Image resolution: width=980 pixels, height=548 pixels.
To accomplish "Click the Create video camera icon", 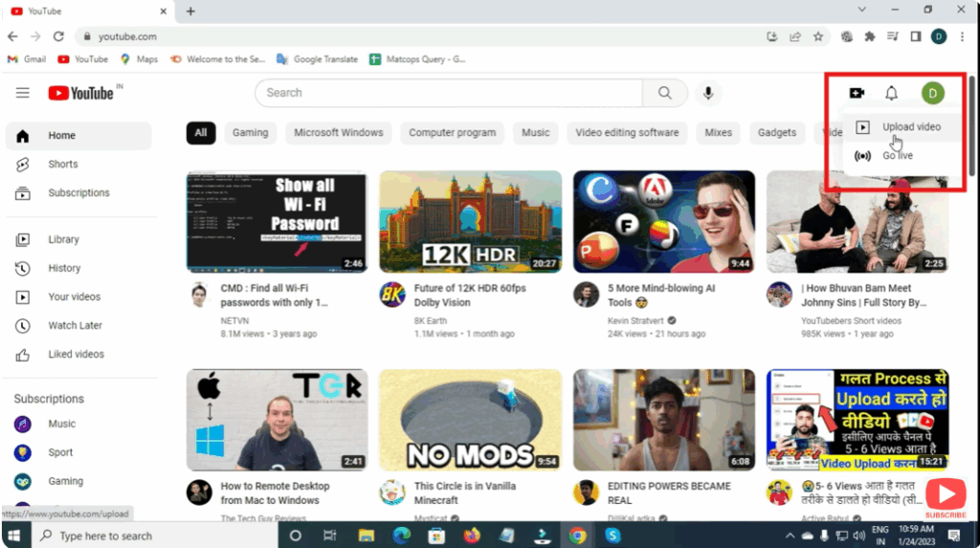I will (x=857, y=93).
